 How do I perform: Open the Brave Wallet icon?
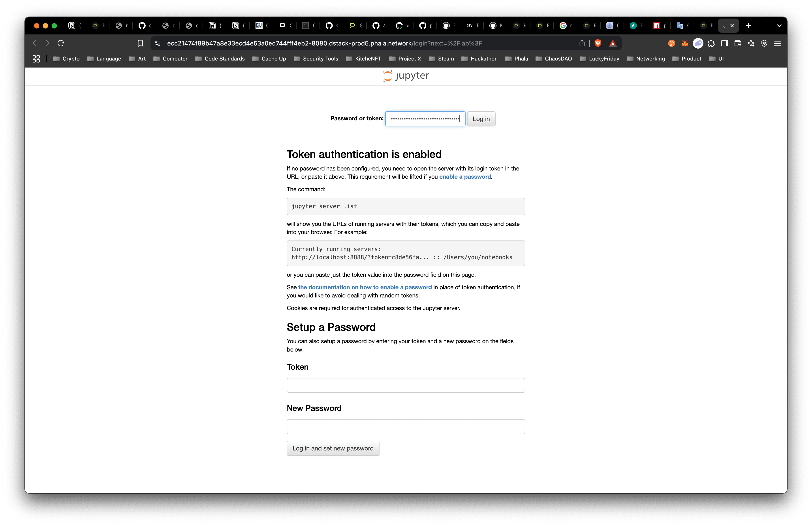(738, 43)
